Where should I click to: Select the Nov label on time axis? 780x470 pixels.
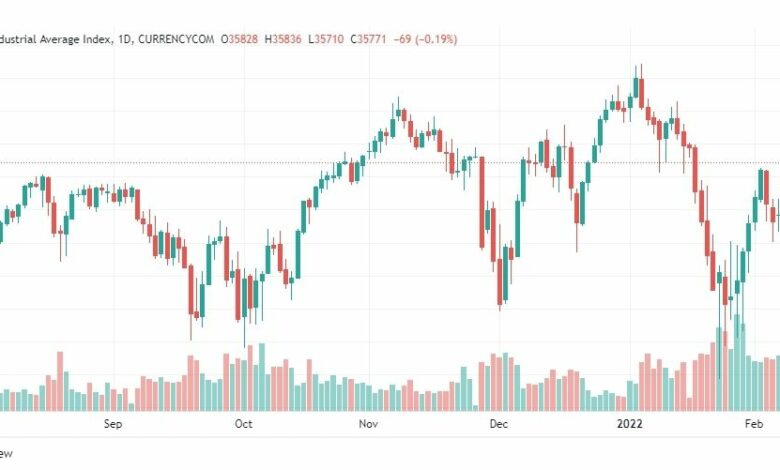[369, 424]
